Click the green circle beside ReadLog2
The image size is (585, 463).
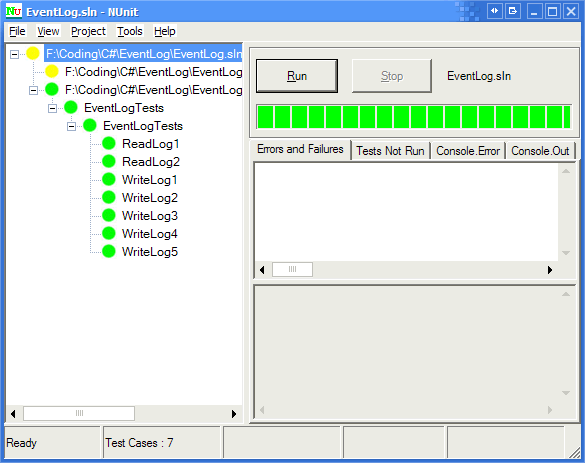[109, 161]
